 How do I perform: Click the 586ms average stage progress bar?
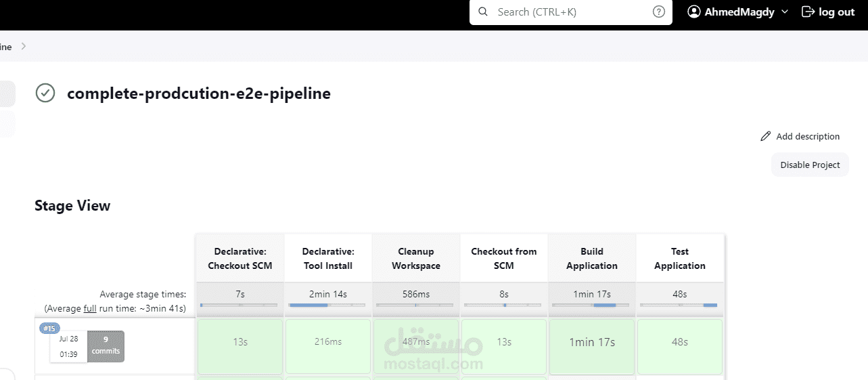pos(416,305)
